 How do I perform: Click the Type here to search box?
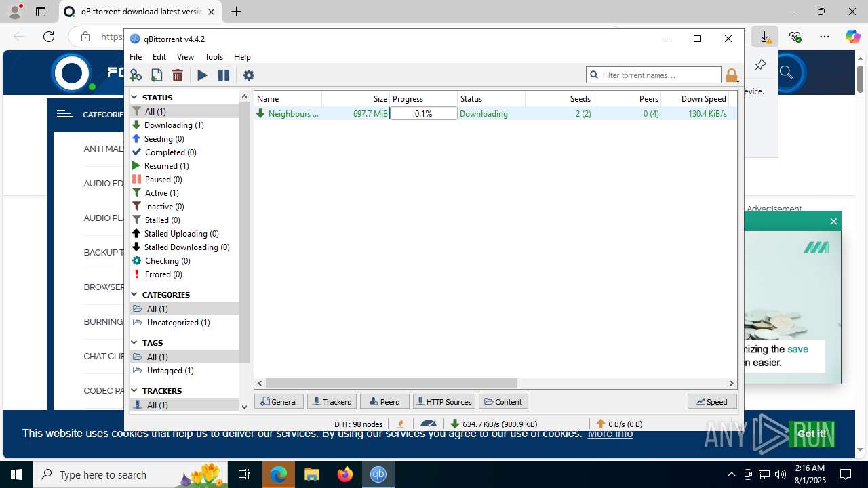(129, 474)
